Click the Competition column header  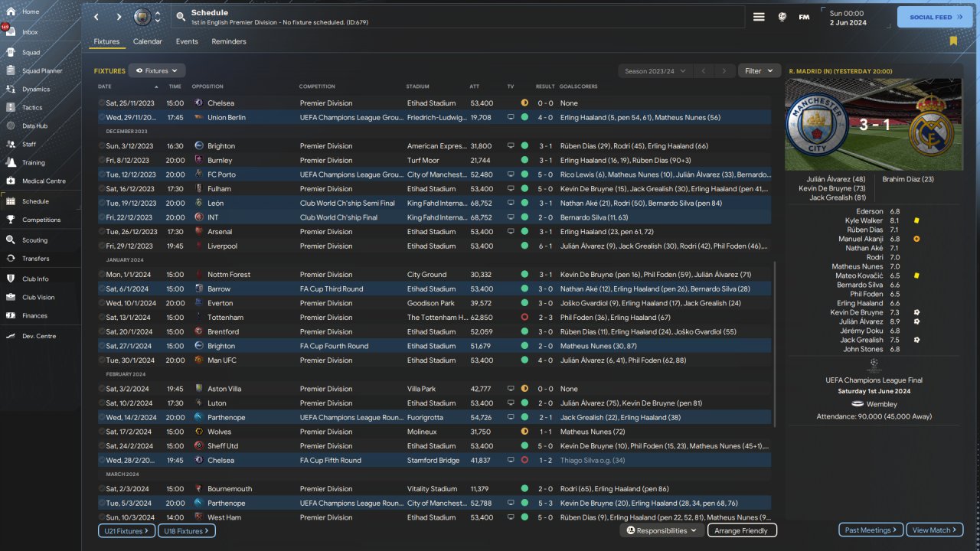pyautogui.click(x=317, y=86)
